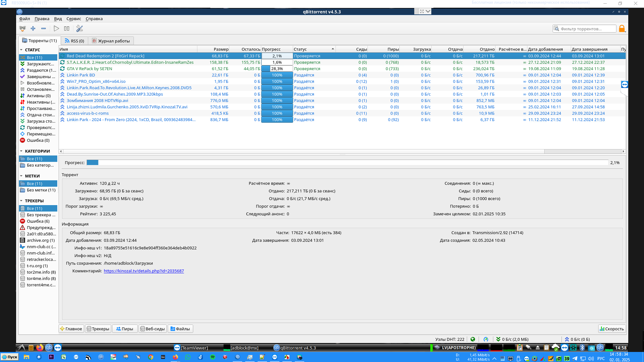The height and width of the screenshot is (362, 644).
Task: Collapse the КАТЕГОРИИ section
Action: click(21, 151)
